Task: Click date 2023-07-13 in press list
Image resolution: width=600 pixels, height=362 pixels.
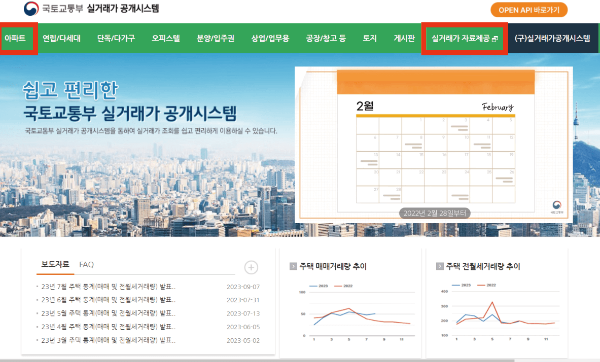Action: [243, 313]
